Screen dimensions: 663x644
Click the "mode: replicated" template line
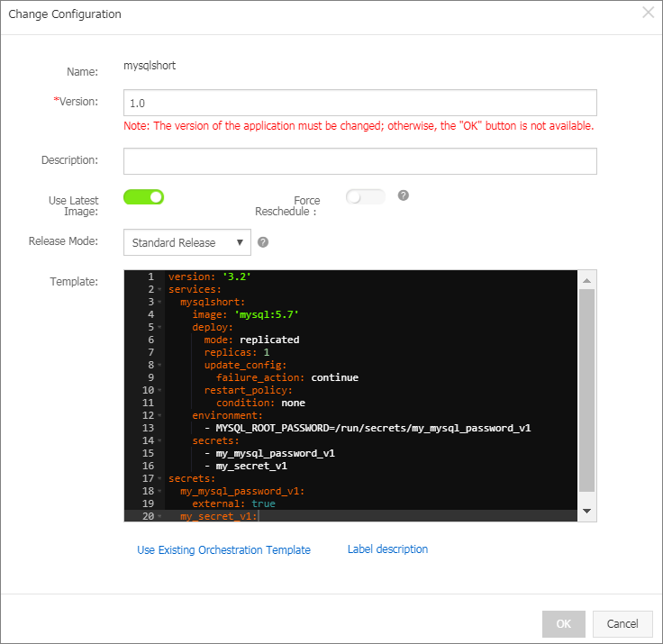(x=251, y=340)
